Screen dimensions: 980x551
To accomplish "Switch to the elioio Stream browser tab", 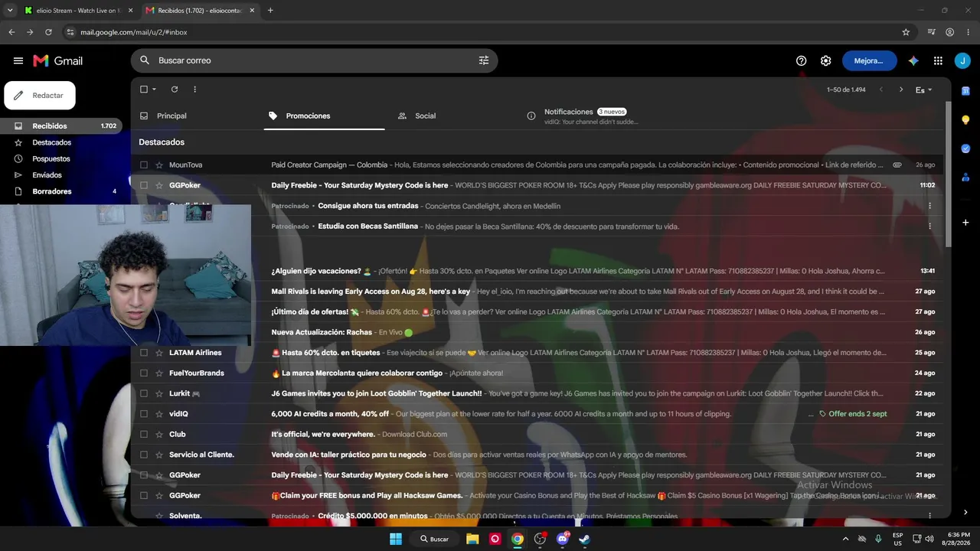I will click(x=77, y=11).
